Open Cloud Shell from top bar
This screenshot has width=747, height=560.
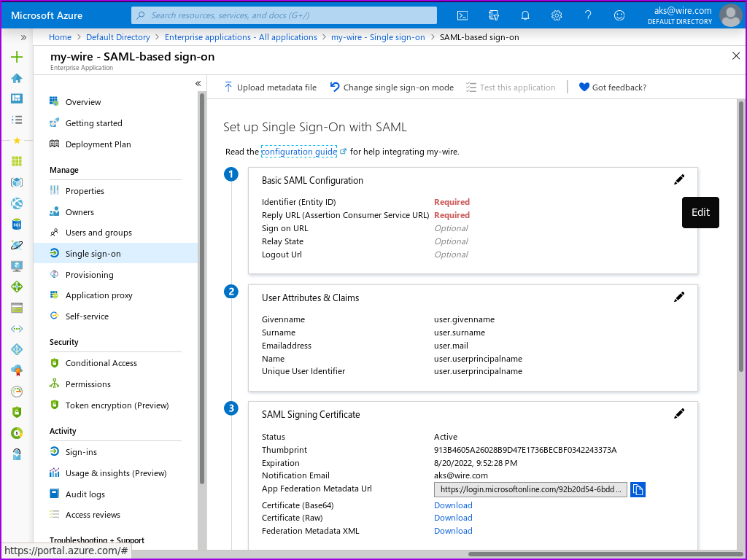coord(462,15)
